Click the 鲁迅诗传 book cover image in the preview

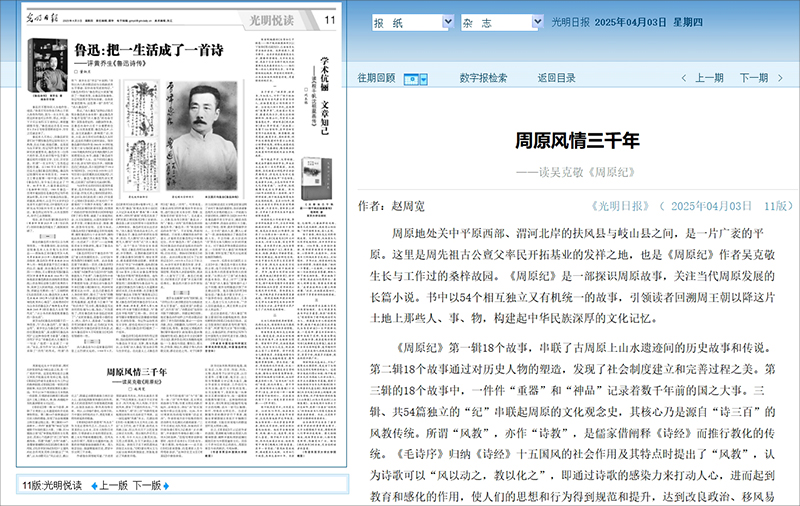(47, 65)
